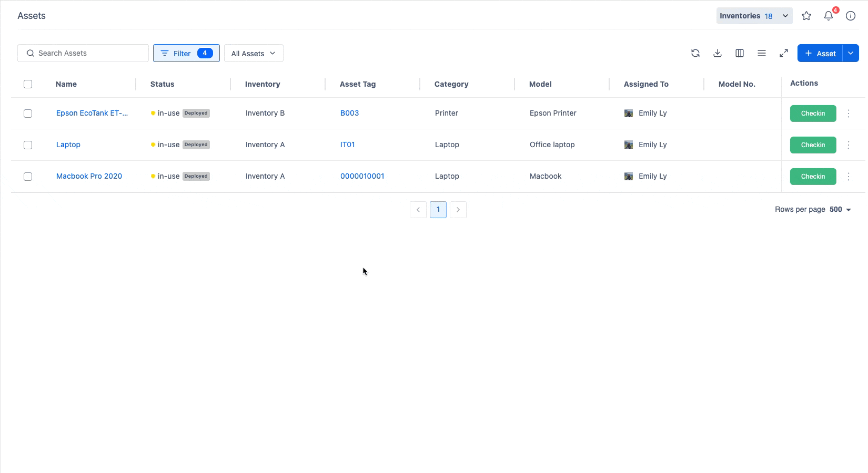The image size is (868, 473).
Task: Change Rows per page dropdown
Action: point(840,209)
